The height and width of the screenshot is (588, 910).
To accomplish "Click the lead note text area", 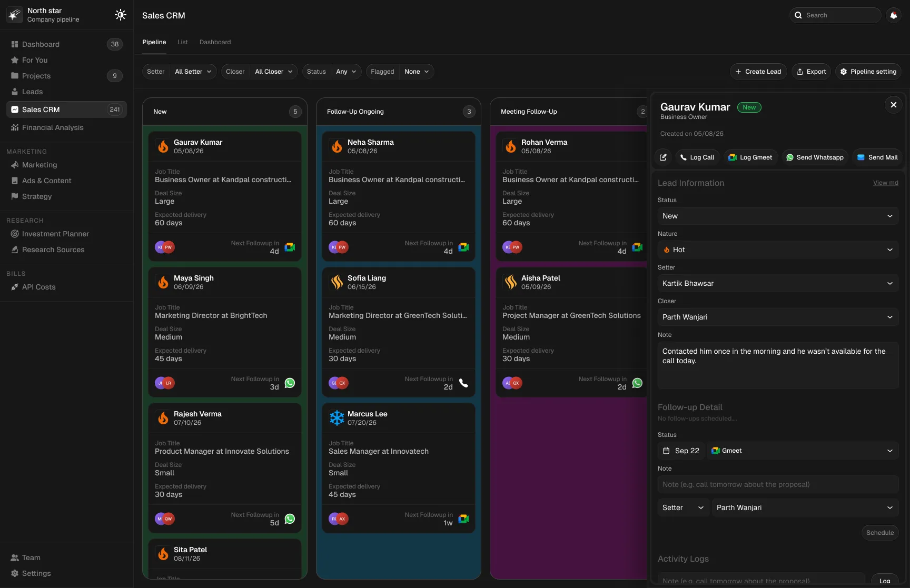I will click(778, 365).
